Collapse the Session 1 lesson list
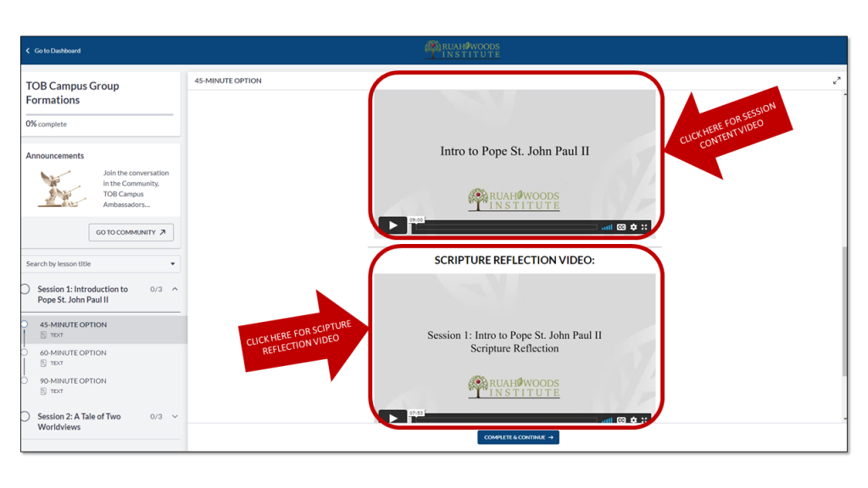Viewport: 868px width, 488px height. [x=174, y=289]
